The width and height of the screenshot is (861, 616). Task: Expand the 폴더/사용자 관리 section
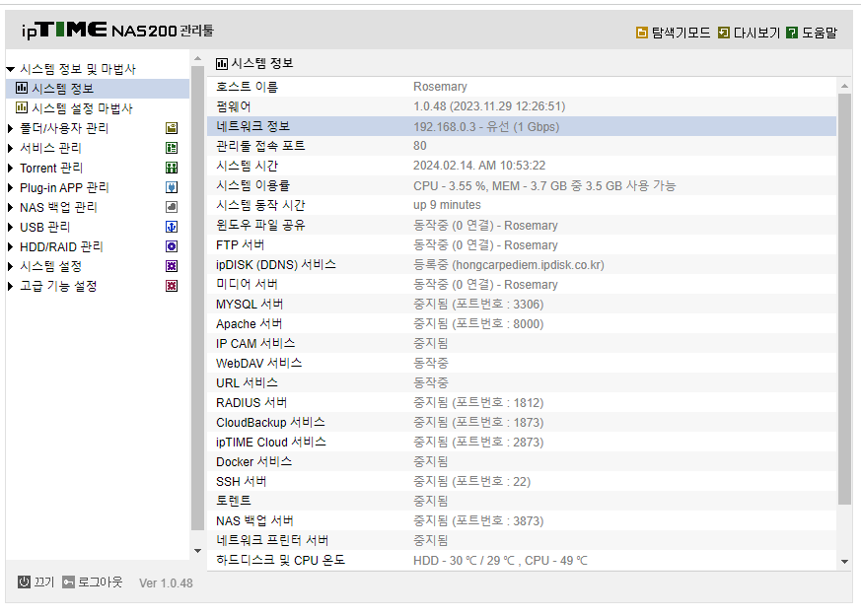click(10, 128)
